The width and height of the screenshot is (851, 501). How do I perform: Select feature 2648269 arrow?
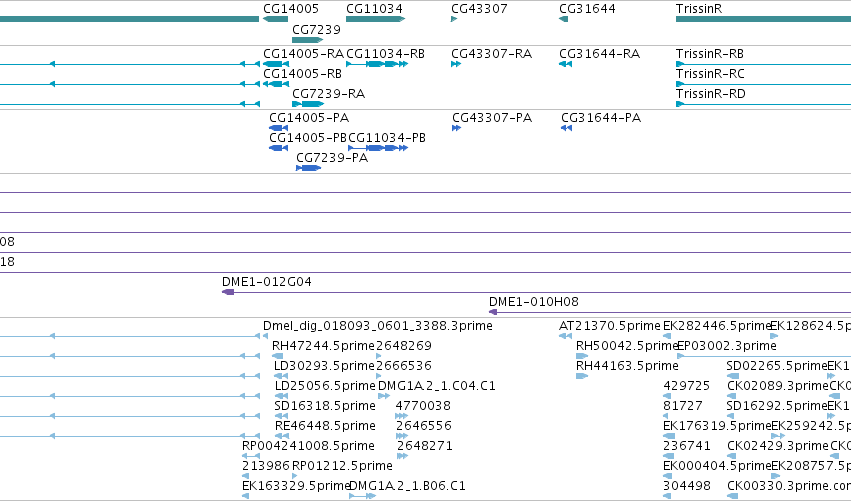coord(379,356)
